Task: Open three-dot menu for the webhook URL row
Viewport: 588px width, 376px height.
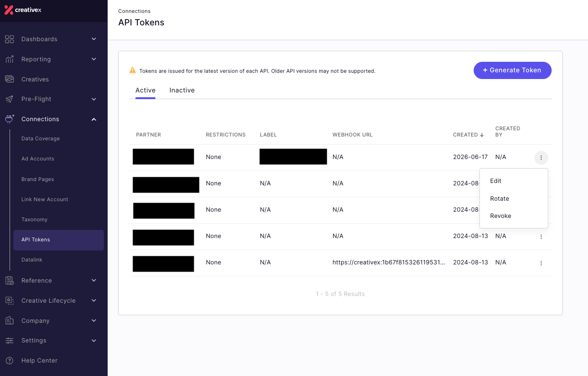Action: pos(541,263)
